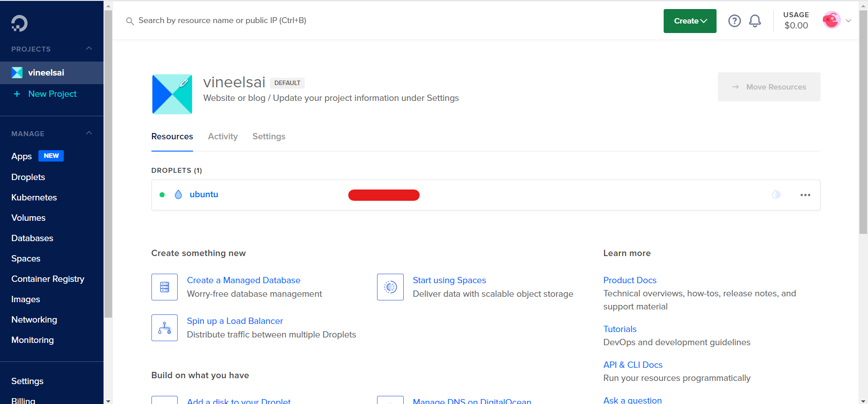Click the New Project link
The image size is (868, 404).
point(52,94)
